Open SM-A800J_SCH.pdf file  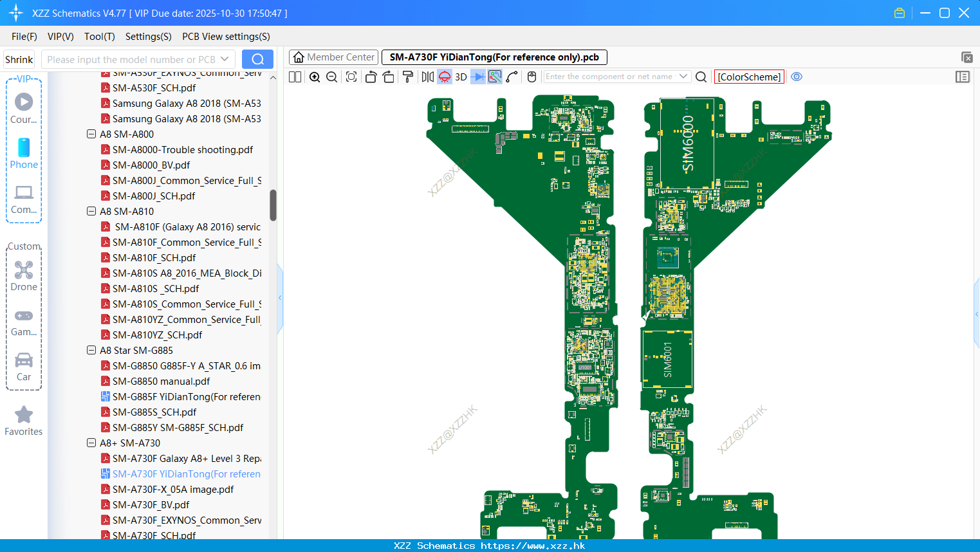154,196
